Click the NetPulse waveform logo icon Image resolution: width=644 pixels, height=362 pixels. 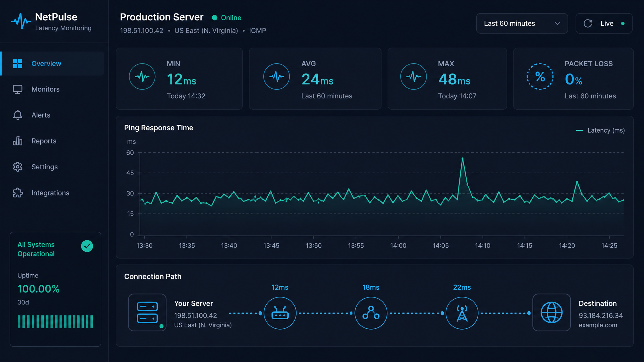pyautogui.click(x=21, y=21)
